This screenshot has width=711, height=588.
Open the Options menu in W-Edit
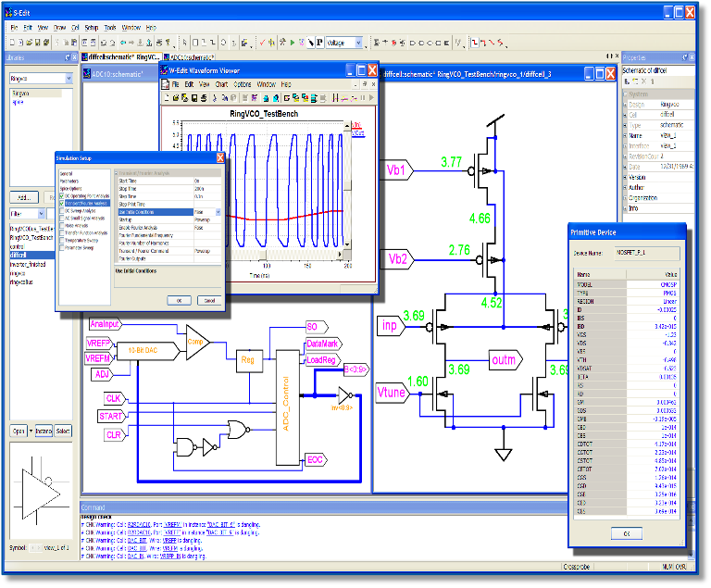tap(243, 84)
